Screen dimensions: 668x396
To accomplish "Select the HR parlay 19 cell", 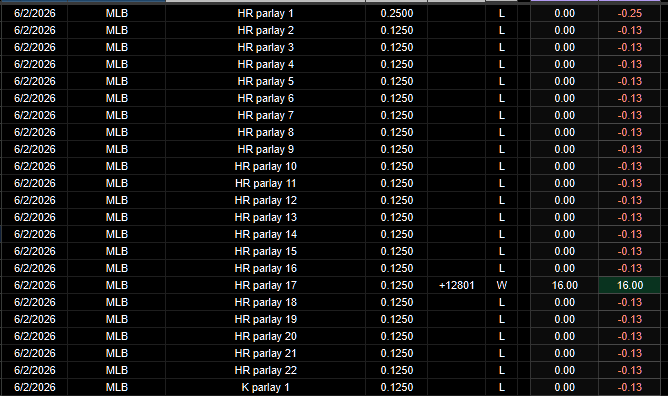I will coord(265,319).
